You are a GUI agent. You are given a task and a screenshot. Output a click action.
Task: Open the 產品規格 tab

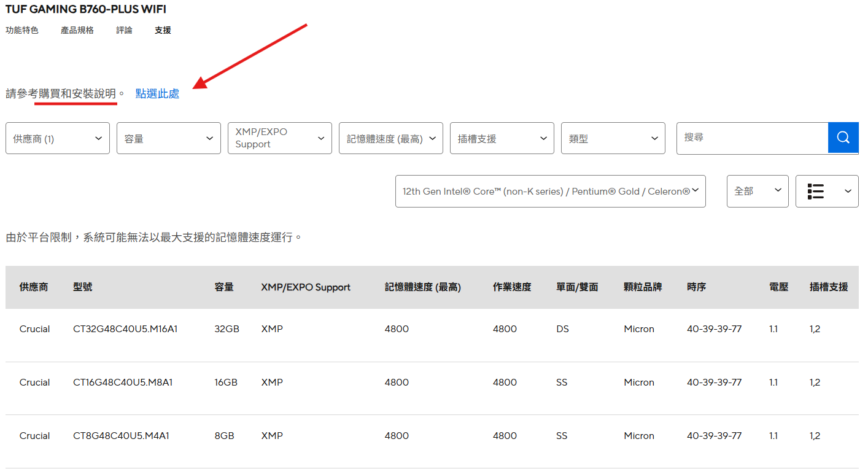77,30
